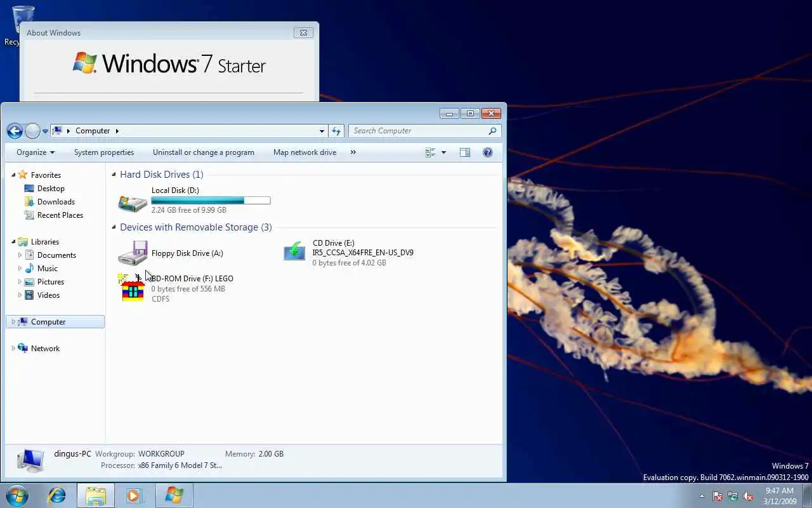Image resolution: width=812 pixels, height=508 pixels.
Task: Click System properties in the toolbar
Action: point(104,152)
